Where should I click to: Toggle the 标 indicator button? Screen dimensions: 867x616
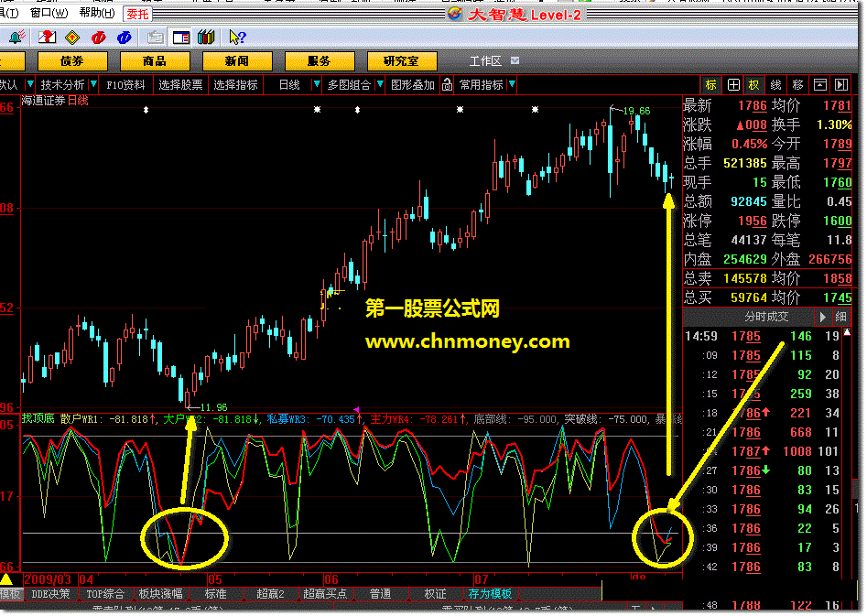(x=711, y=84)
